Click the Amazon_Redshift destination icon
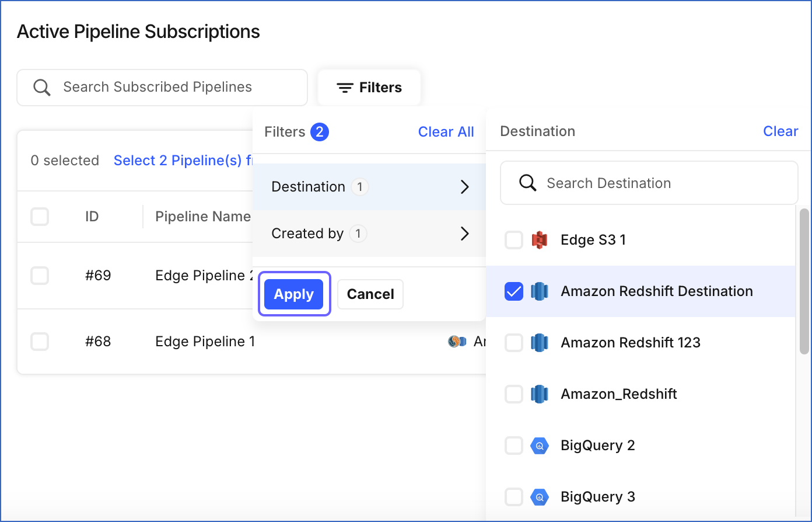Screen dimensions: 812x522 pyautogui.click(x=540, y=394)
